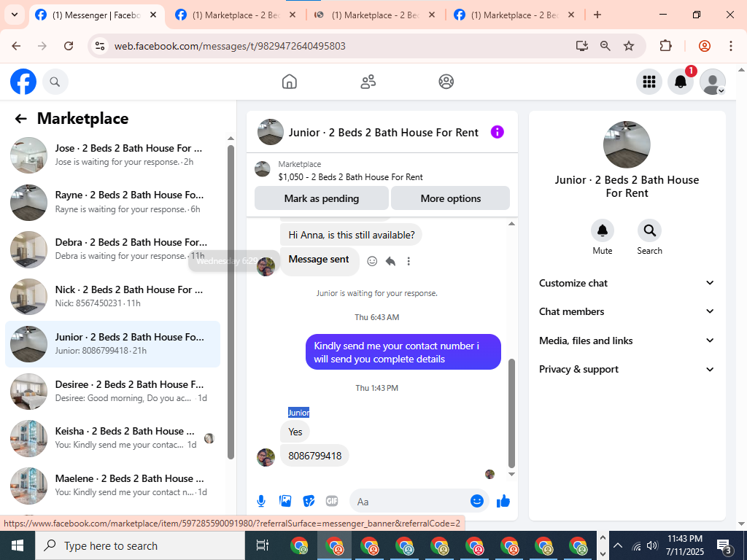The height and width of the screenshot is (560, 747).
Task: Switch to the fourth Marketplace browser tab
Action: click(x=514, y=15)
